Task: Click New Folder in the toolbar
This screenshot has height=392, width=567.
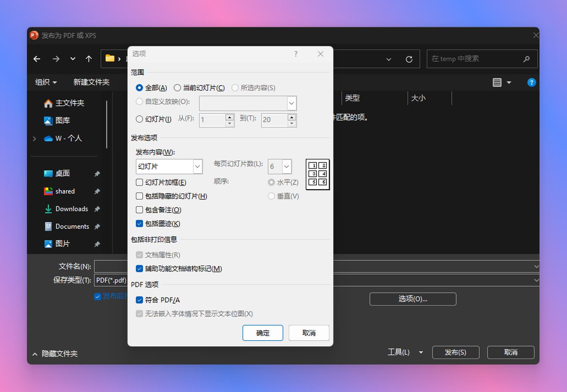Action: [91, 82]
